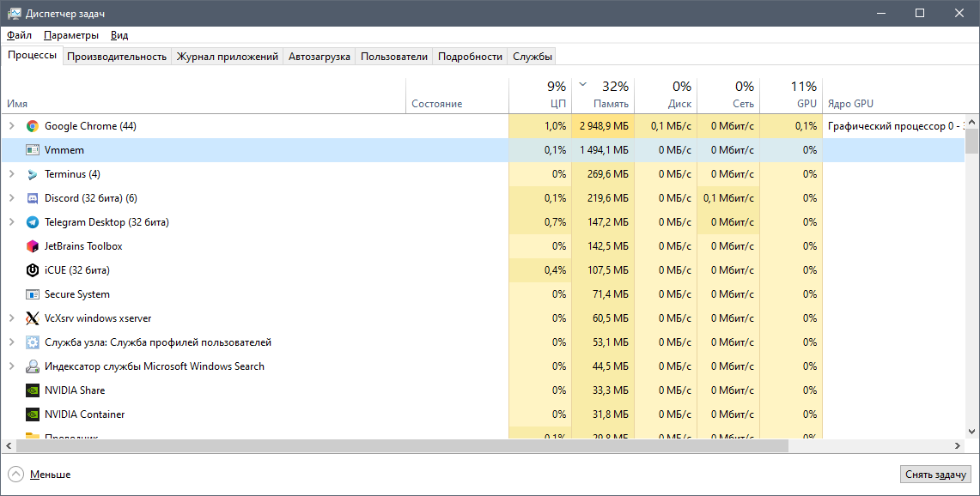Click the vertical scrollbar thumb
This screenshot has height=496, width=980.
pyautogui.click(x=972, y=141)
